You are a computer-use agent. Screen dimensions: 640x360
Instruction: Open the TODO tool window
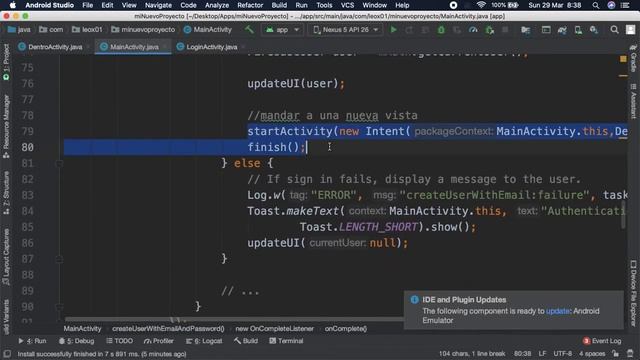point(119,341)
